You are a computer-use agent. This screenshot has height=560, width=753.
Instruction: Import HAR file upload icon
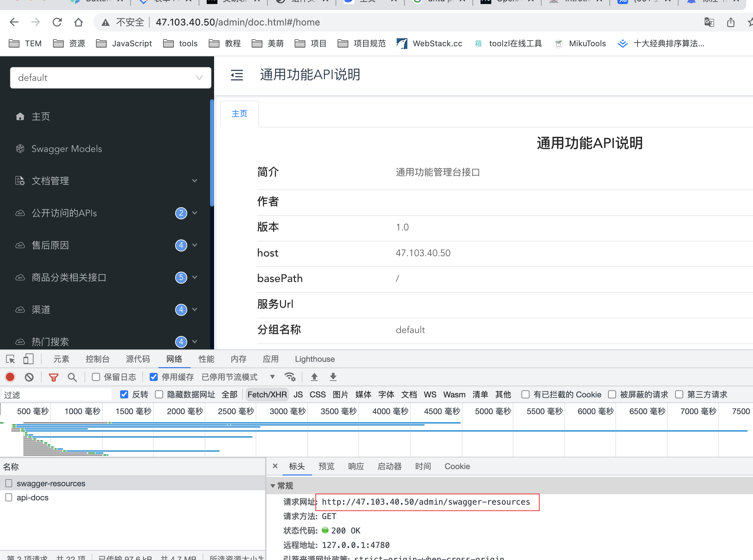(314, 377)
